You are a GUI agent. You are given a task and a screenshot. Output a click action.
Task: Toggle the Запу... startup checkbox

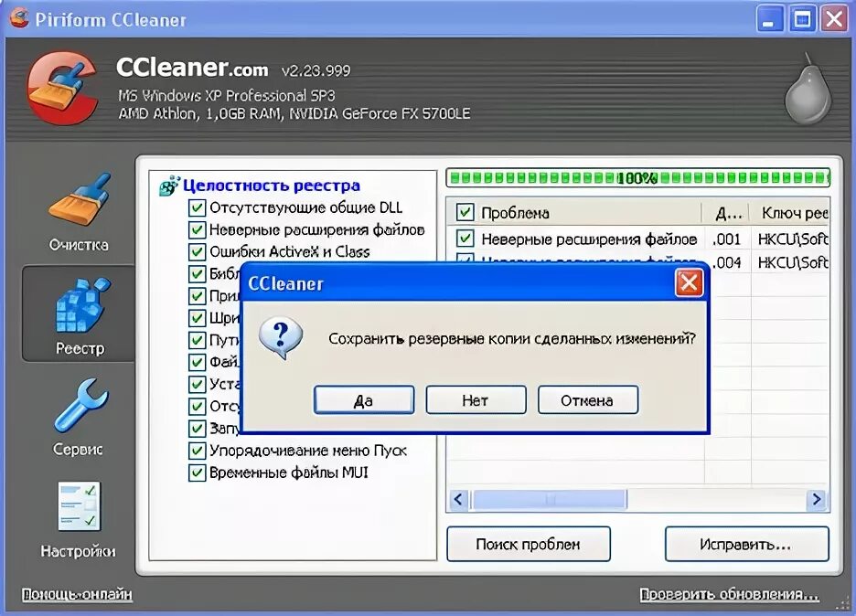[197, 429]
